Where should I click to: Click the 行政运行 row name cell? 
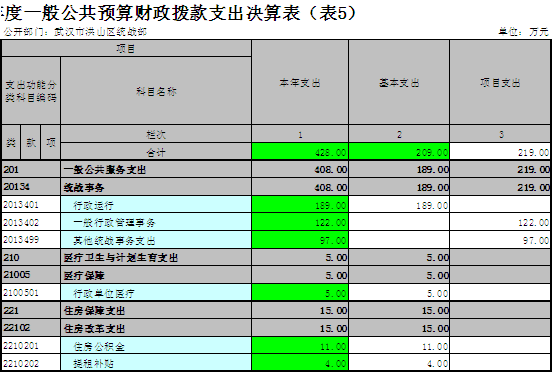click(x=156, y=205)
